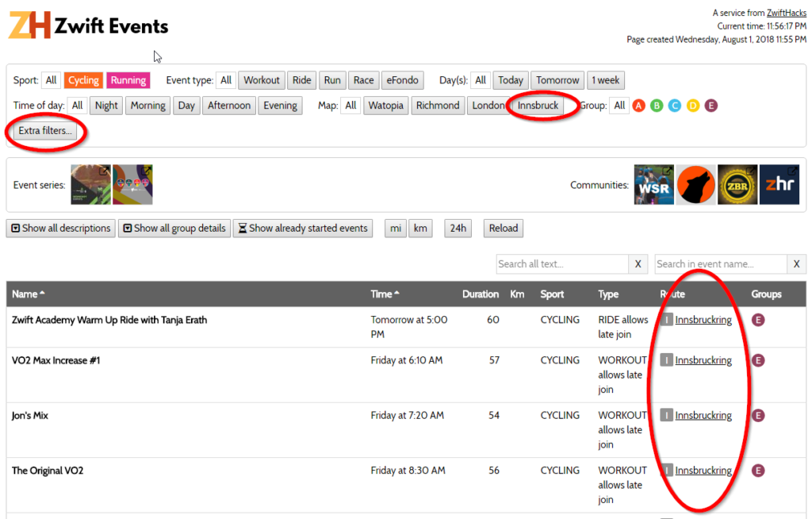812x519 pixels.
Task: Sort table by Name column
Action: click(x=28, y=294)
